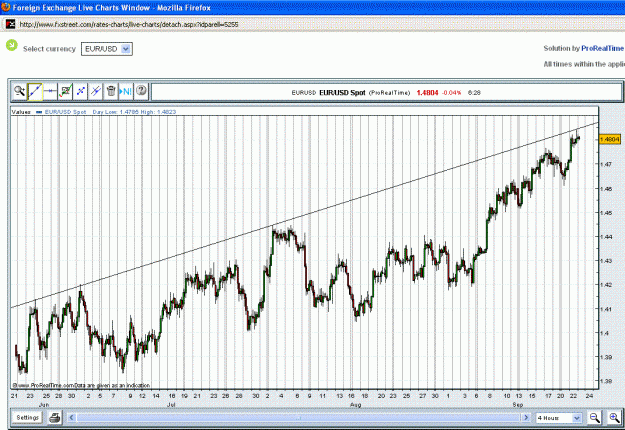The width and height of the screenshot is (625, 430).
Task: Click the Sep month label on the time axis
Action: point(518,404)
